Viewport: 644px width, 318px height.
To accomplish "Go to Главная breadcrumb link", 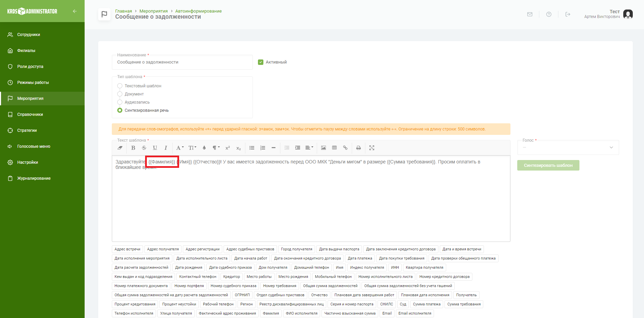I will pyautogui.click(x=123, y=11).
